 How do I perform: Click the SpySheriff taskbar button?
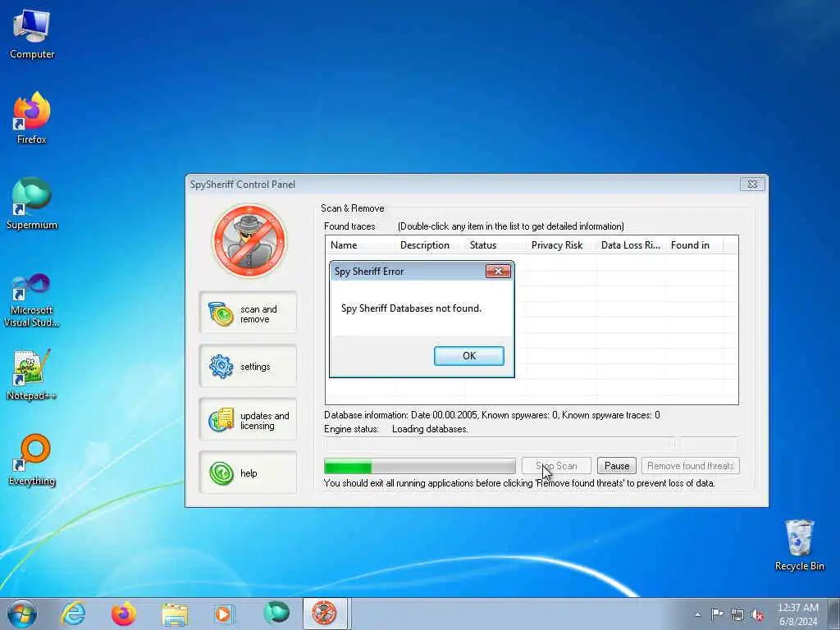(325, 614)
